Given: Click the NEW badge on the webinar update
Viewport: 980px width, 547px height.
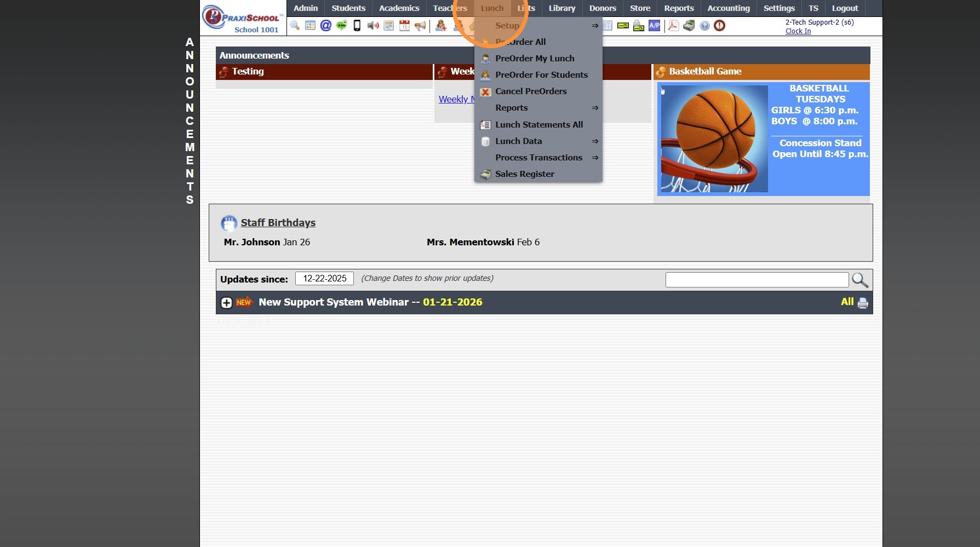Looking at the screenshot, I should (x=244, y=302).
